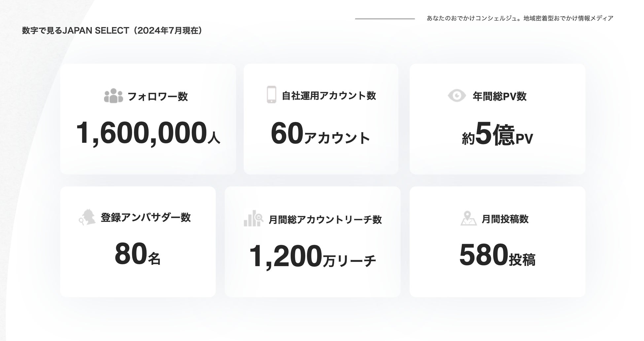The width and height of the screenshot is (644, 341).
Task: Click the detective icon beside 登録アンバサダー数
Action: pyautogui.click(x=87, y=217)
